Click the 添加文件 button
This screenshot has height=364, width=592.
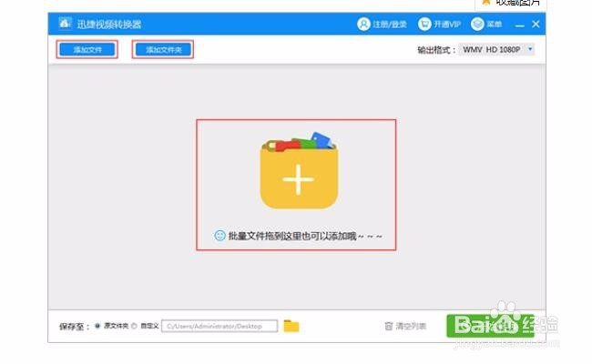(x=87, y=49)
